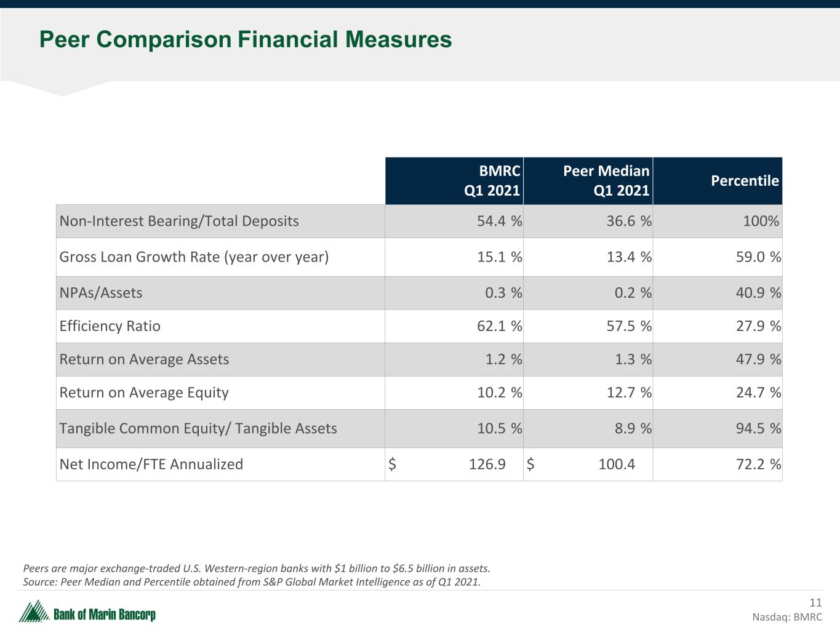Viewport: 840px width, 630px height.
Task: Select Tangible Common Equity/Tangible Assets row label
Action: pyautogui.click(x=198, y=428)
